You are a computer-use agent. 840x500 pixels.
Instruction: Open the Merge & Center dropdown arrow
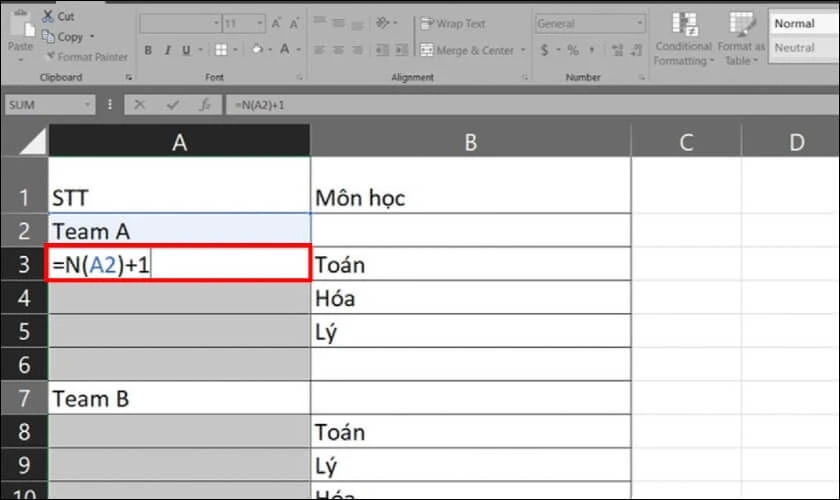pyautogui.click(x=523, y=50)
